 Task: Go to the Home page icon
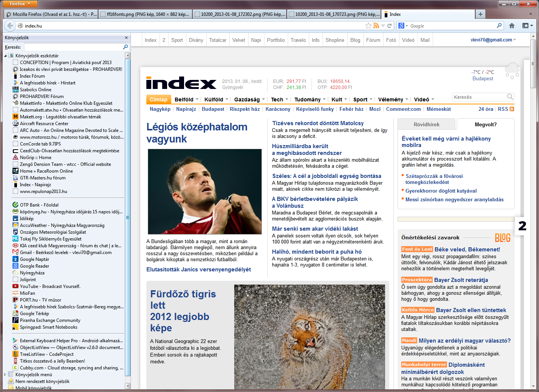point(512,26)
